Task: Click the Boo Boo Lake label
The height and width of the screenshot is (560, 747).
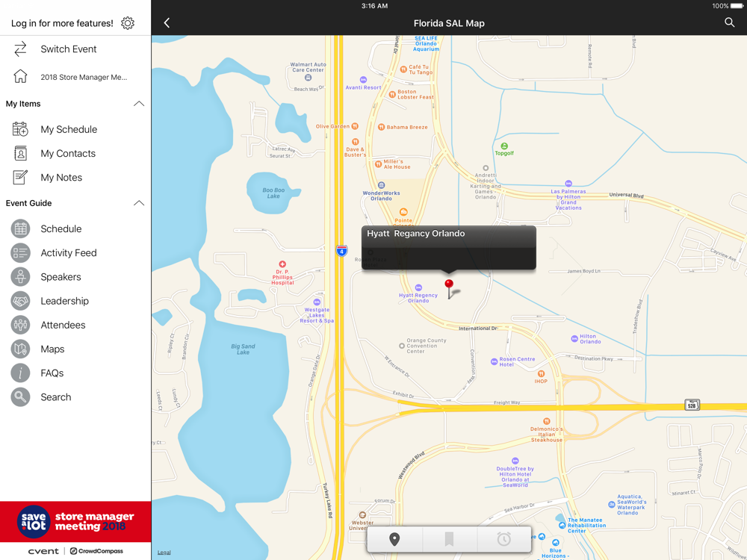Action: pos(273,193)
